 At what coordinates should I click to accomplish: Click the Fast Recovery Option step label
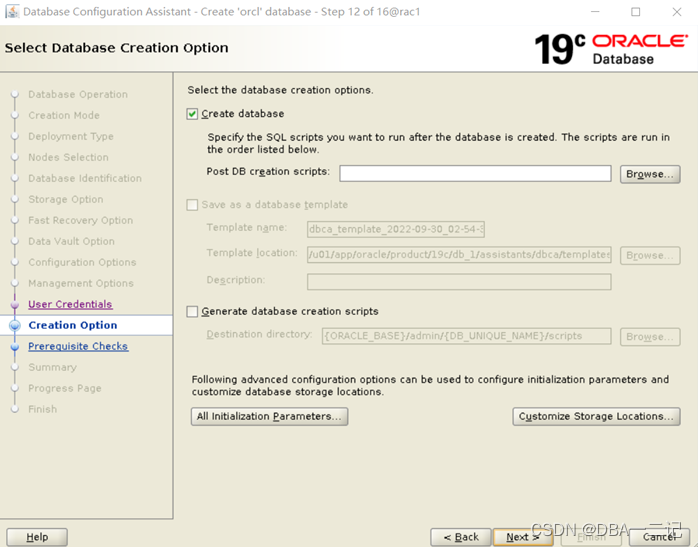coord(81,220)
